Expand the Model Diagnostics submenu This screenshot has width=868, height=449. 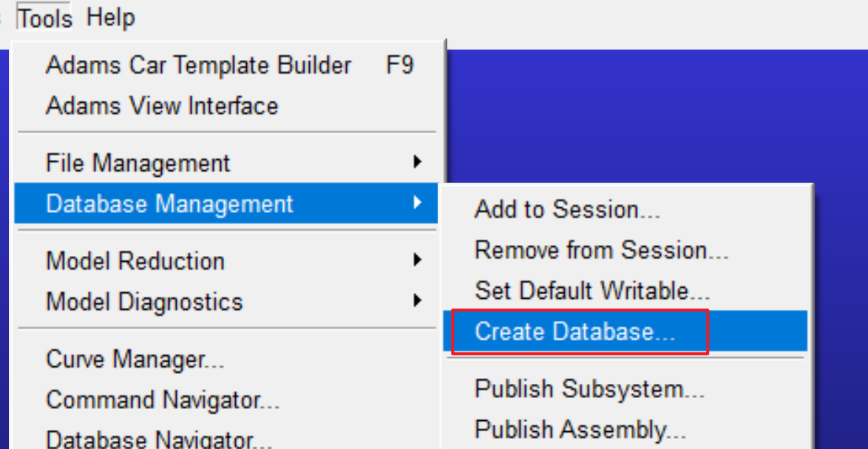[x=229, y=302]
